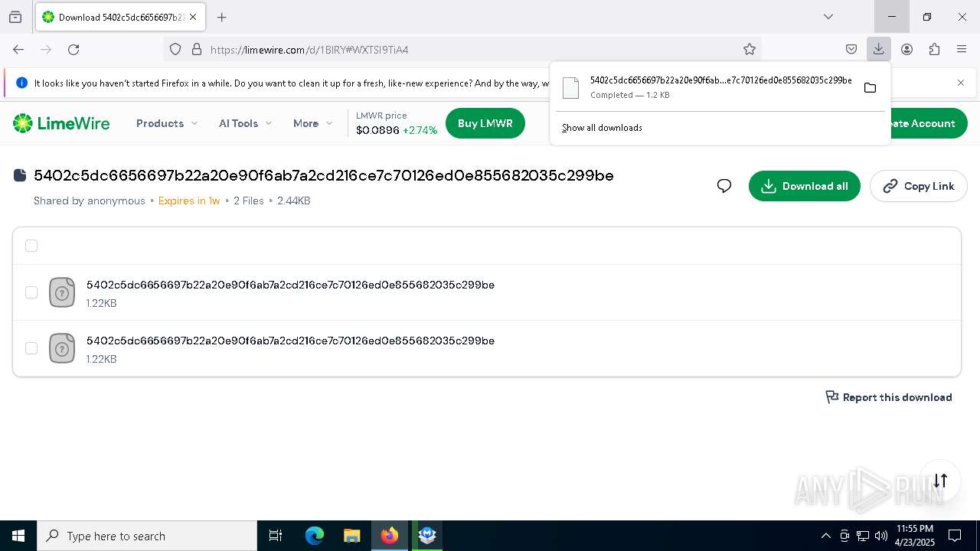Go back one page
This screenshot has height=551, width=980.
click(x=18, y=49)
